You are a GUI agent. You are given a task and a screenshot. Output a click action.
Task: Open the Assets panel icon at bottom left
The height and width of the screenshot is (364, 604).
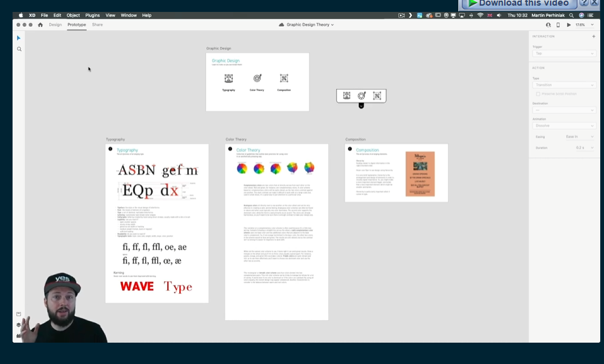(18, 314)
